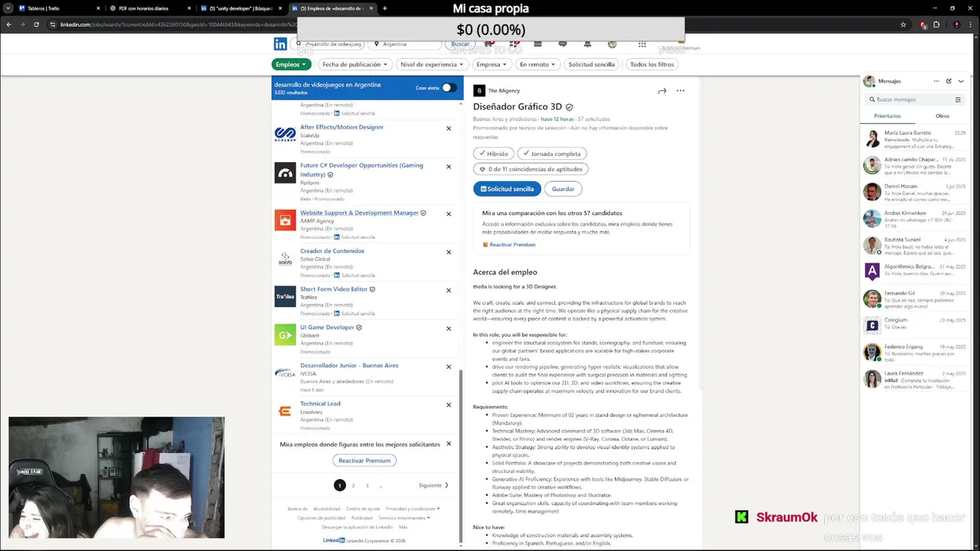The height and width of the screenshot is (551, 980).
Task: Click the IVCISA company logo
Action: coord(285,373)
